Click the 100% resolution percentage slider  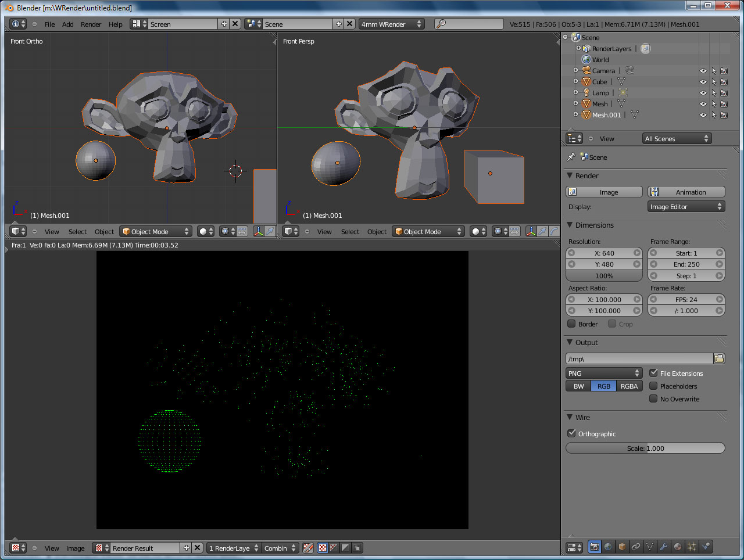[x=604, y=276]
